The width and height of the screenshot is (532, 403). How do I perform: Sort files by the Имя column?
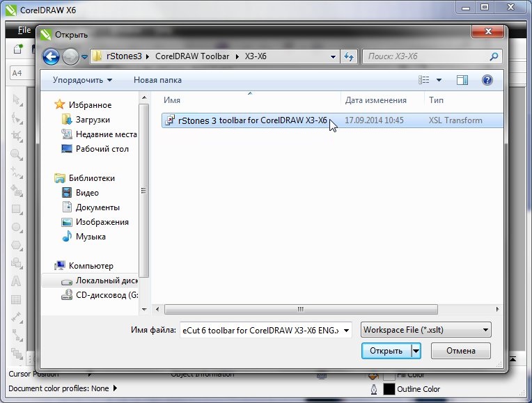click(172, 100)
